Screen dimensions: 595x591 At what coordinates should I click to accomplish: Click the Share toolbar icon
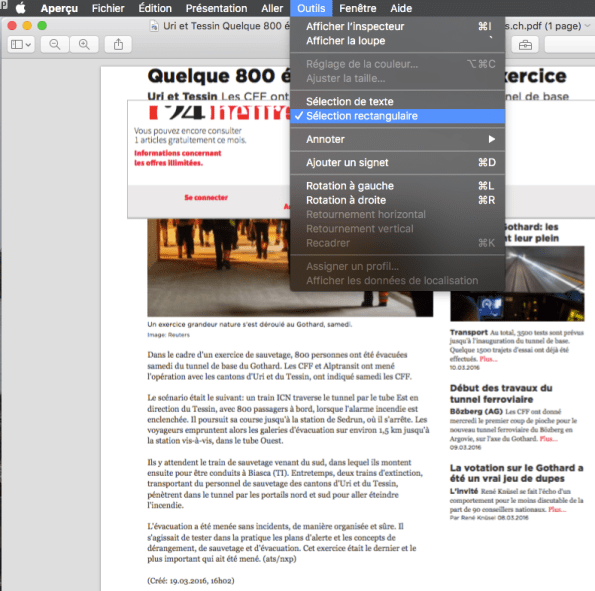tap(118, 44)
